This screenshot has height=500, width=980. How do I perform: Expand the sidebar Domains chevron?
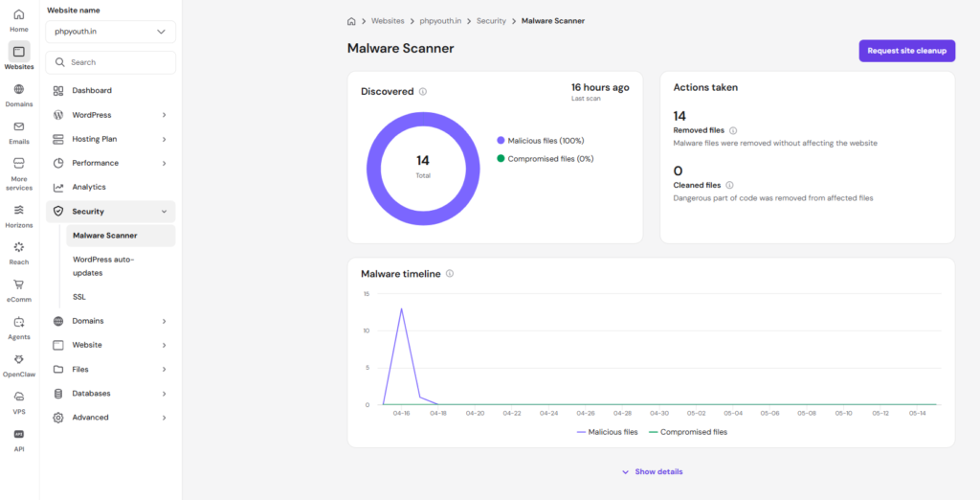[165, 321]
